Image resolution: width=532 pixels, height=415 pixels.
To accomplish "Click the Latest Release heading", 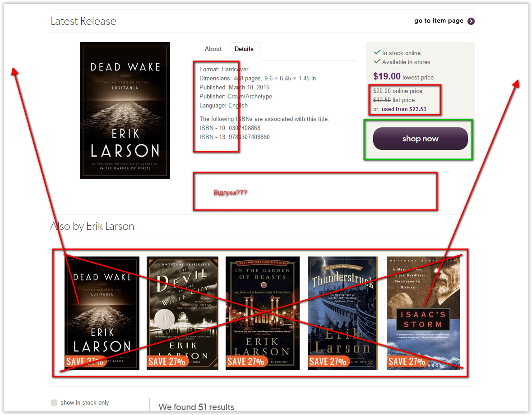I will coord(83,21).
